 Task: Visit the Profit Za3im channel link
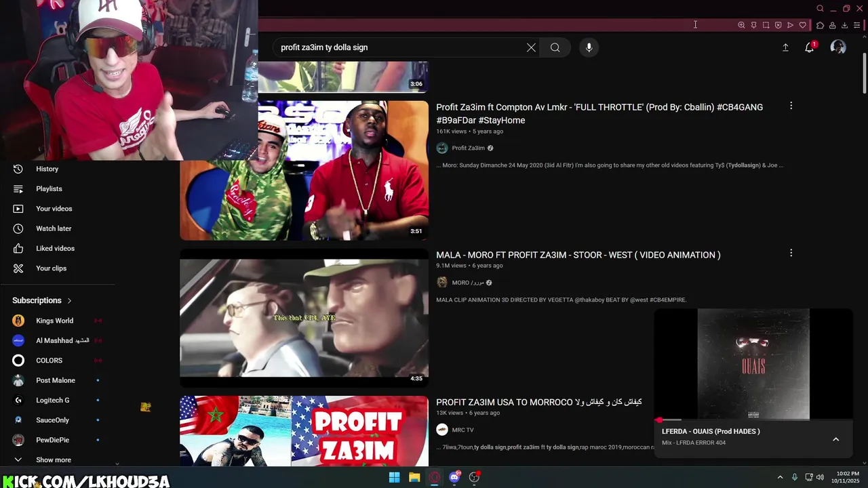click(469, 148)
